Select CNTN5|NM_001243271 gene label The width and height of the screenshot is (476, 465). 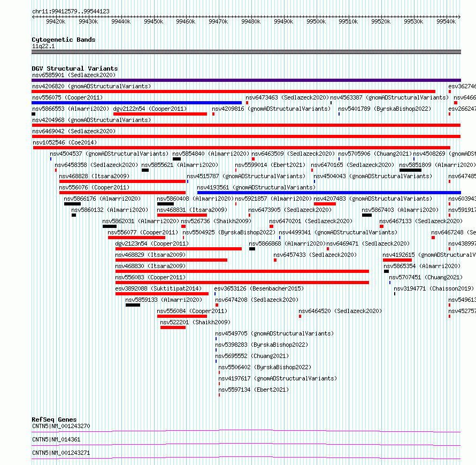tap(61, 453)
